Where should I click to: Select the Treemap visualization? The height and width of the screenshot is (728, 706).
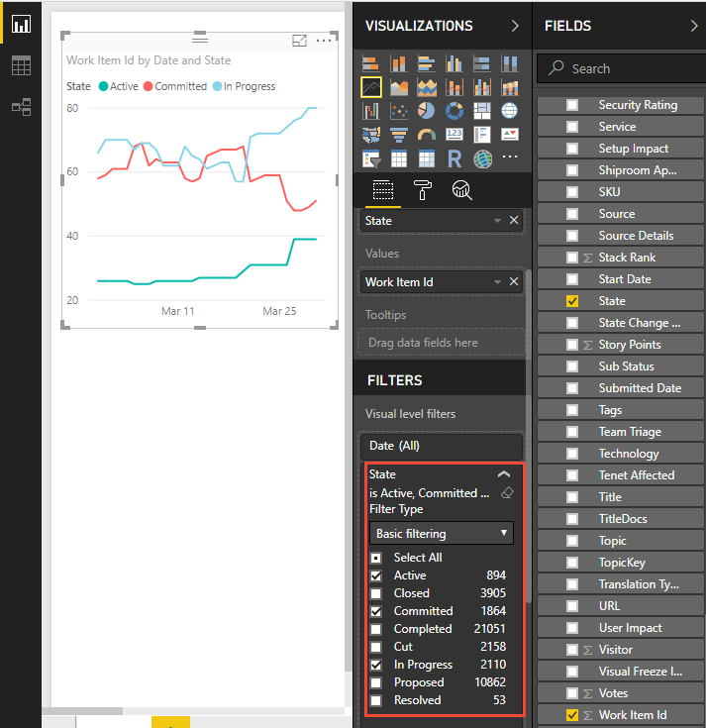pyautogui.click(x=482, y=111)
